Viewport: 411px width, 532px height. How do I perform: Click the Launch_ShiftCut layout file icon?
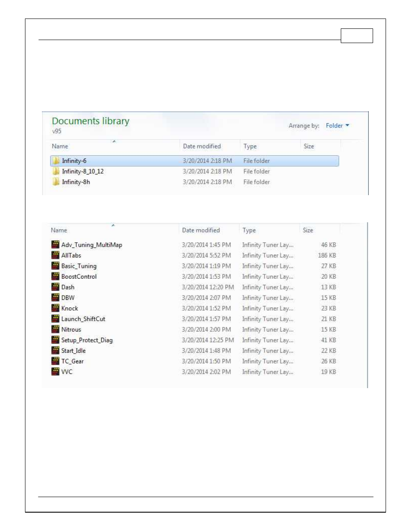pos(55,319)
